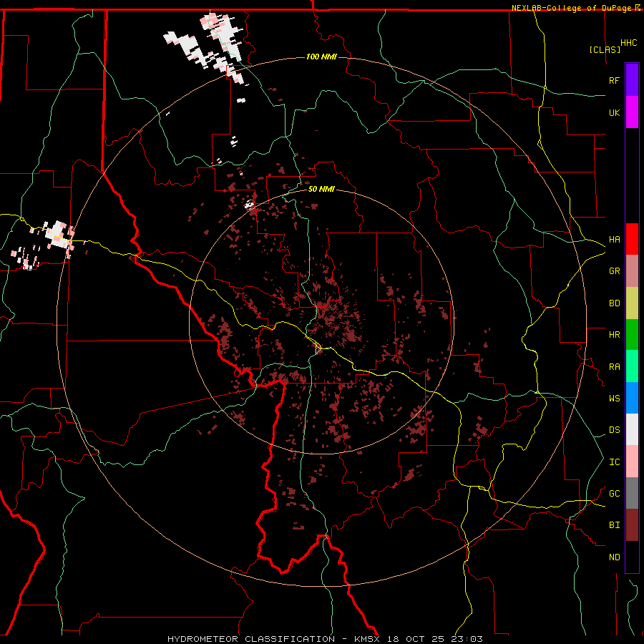The height and width of the screenshot is (644, 644).
Task: Click the GC gray legend swatch
Action: 632,493
